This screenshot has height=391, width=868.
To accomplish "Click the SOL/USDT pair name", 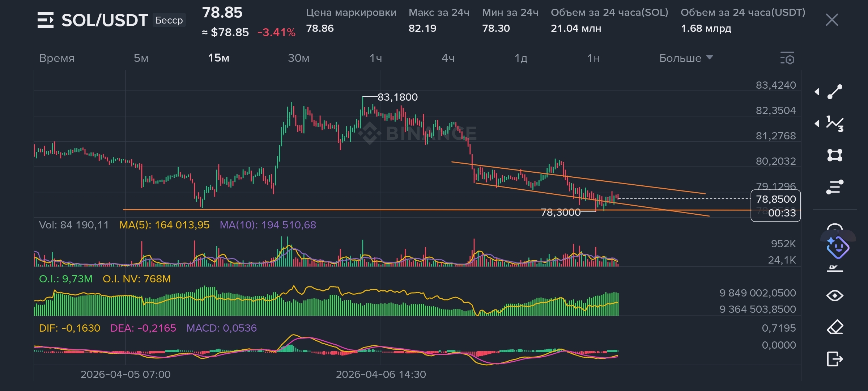I will 105,20.
